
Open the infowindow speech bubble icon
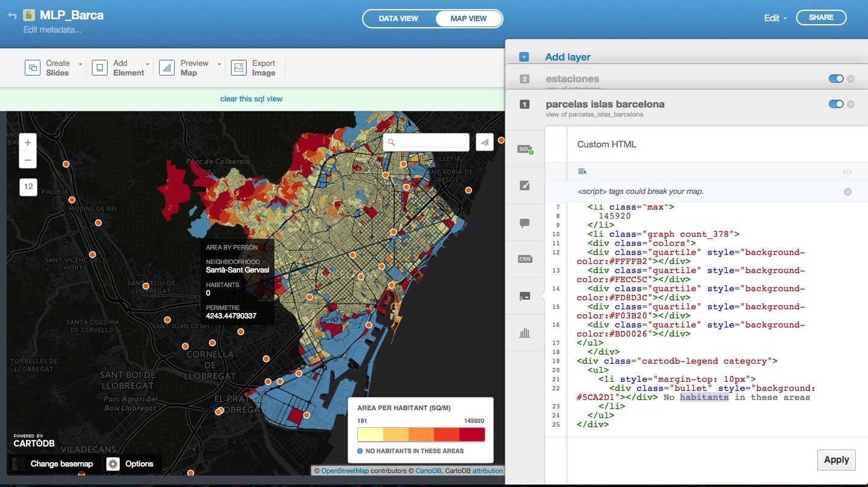coord(525,223)
